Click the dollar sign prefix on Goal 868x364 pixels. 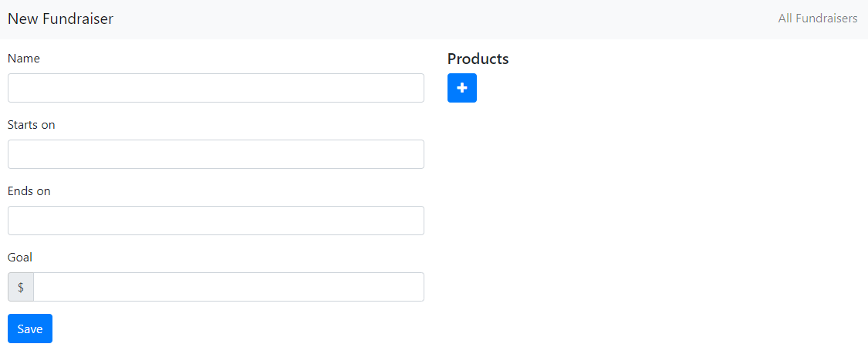coord(21,287)
